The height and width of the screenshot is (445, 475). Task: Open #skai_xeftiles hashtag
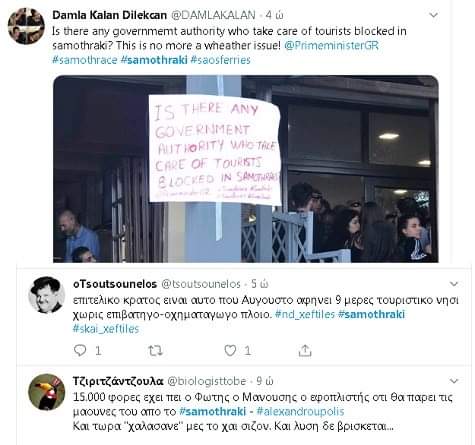106,329
